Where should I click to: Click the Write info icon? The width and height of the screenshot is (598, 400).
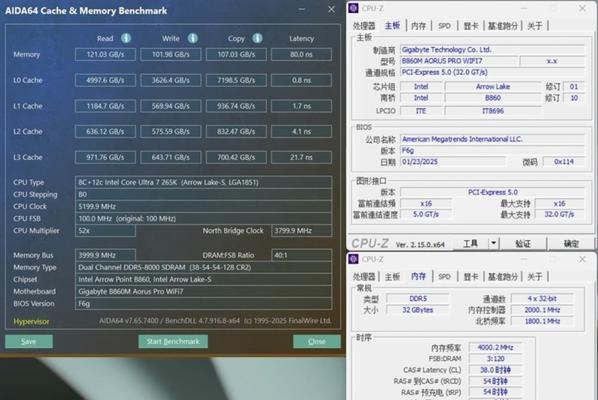(193, 38)
